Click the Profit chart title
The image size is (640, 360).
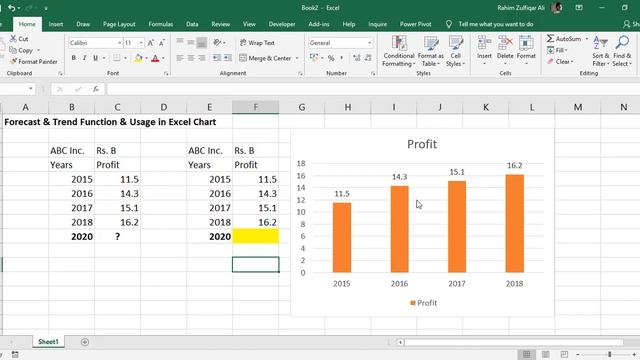click(422, 144)
